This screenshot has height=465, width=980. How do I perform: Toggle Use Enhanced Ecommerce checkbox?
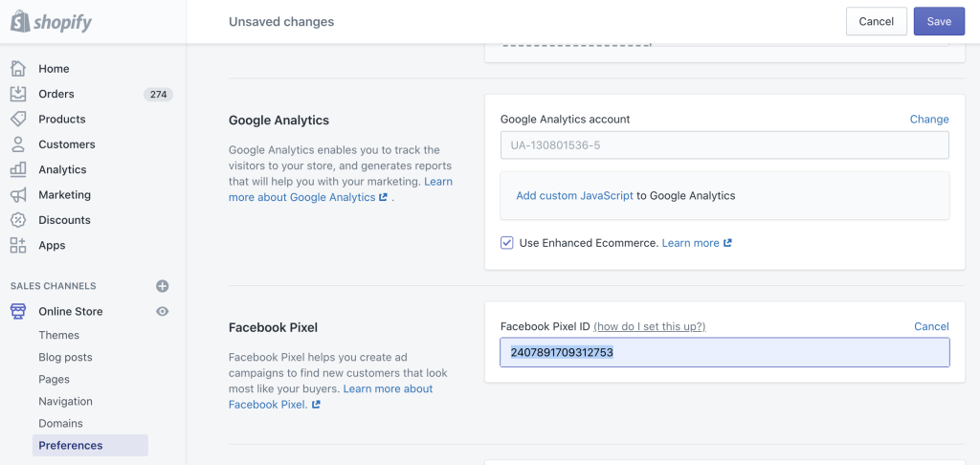507,243
